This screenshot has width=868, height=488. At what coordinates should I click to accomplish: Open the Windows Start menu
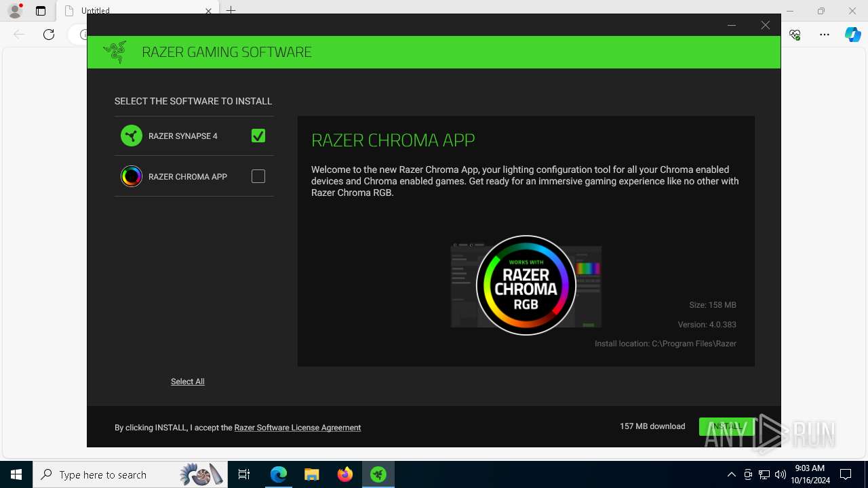[16, 474]
